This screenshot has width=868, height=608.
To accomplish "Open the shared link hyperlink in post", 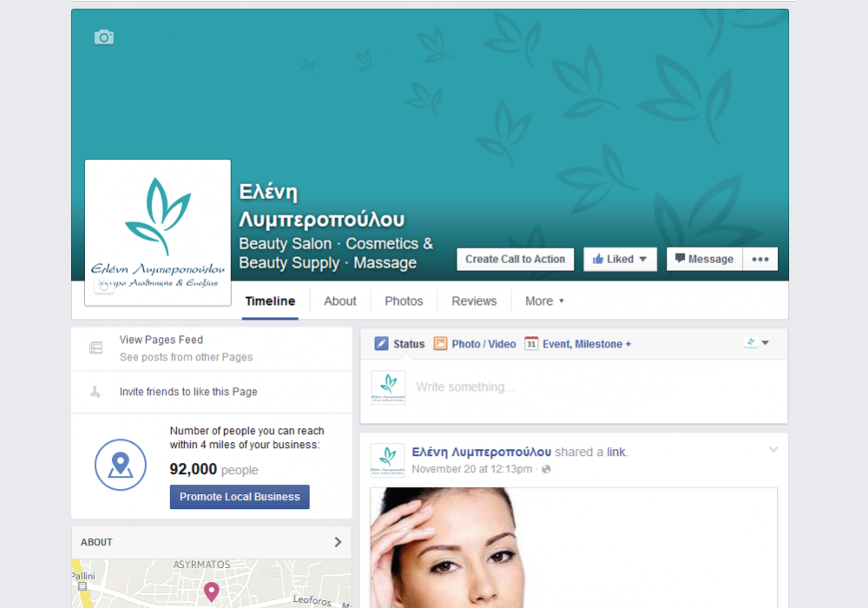I will 615,452.
